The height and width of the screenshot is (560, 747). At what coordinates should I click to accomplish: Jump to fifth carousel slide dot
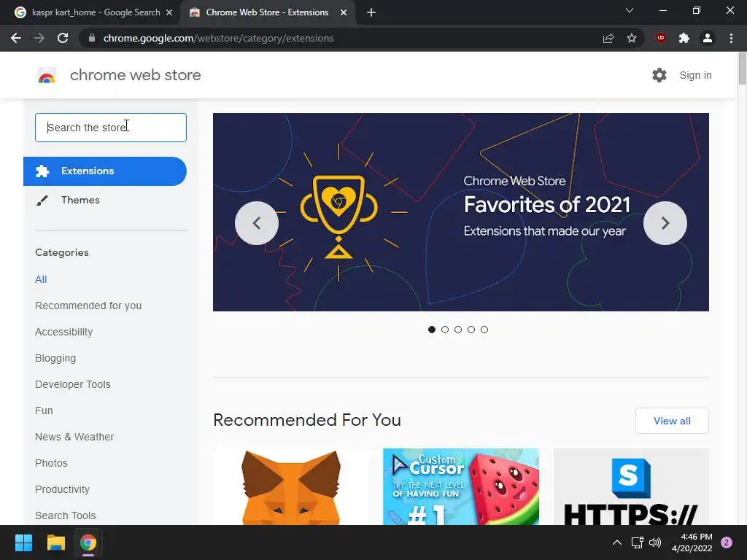click(x=484, y=330)
